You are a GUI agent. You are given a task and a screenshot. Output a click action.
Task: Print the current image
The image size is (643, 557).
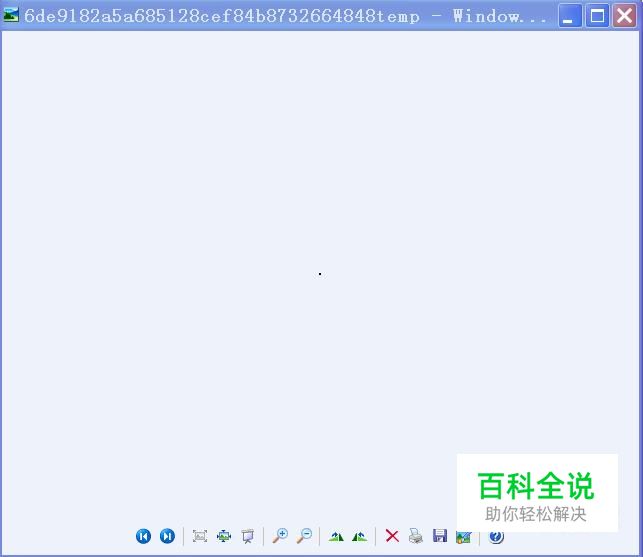pos(415,536)
